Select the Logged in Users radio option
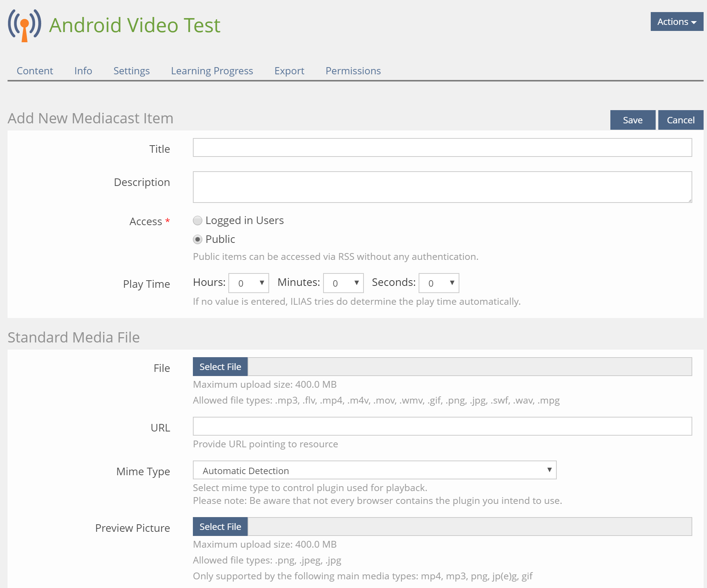 tap(197, 221)
